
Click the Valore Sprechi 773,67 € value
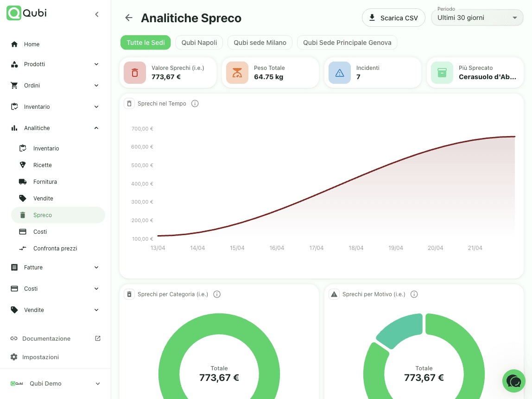coord(166,77)
